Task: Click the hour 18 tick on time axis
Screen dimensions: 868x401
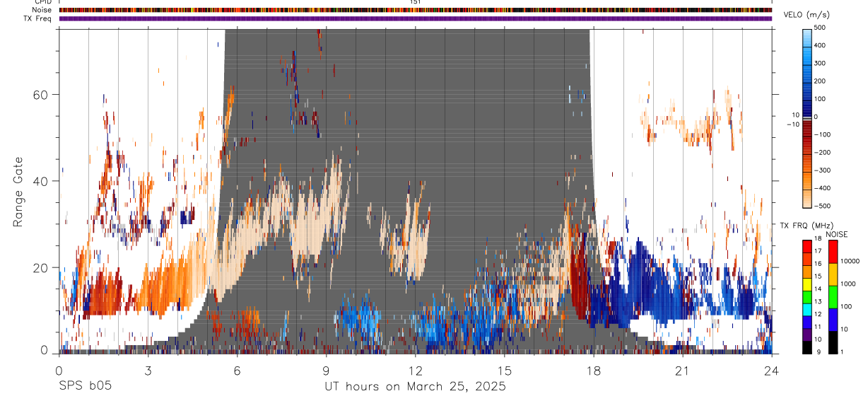Action: (594, 351)
